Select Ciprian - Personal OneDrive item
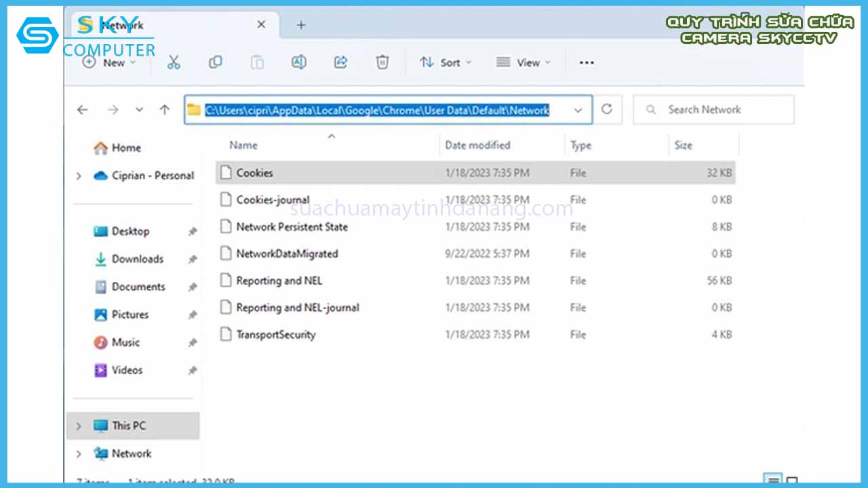Screen dimensions: 868x488 (144, 176)
